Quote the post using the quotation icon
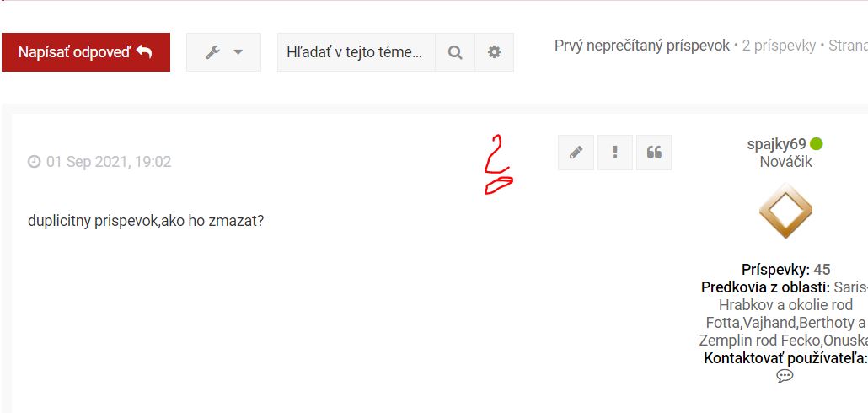Screen dimensions: 868x413 (x=654, y=153)
